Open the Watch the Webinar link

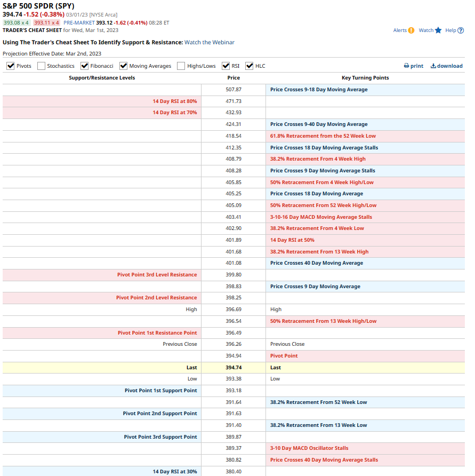210,43
